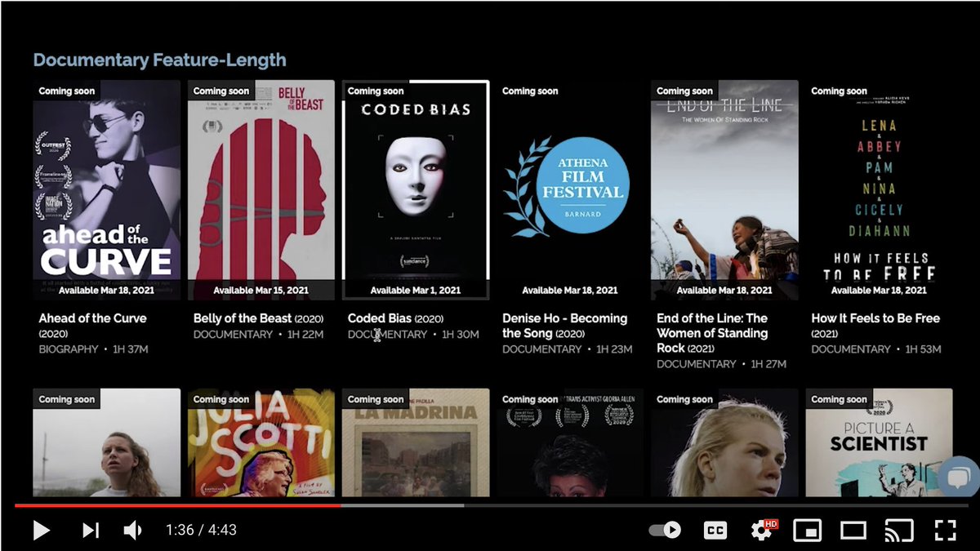This screenshot has width=980, height=551.
Task: Open the Athena Film Festival poster
Action: [570, 189]
